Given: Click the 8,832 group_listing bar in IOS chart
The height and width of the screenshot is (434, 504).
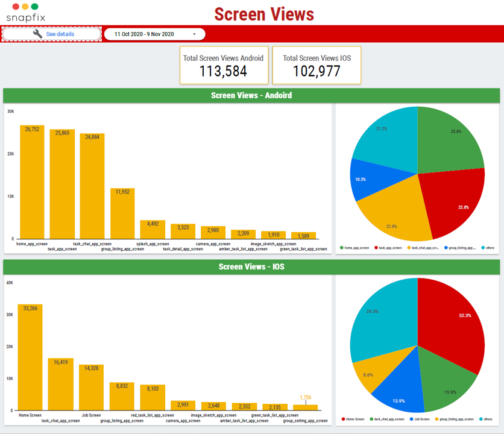Looking at the screenshot, I should tap(122, 396).
